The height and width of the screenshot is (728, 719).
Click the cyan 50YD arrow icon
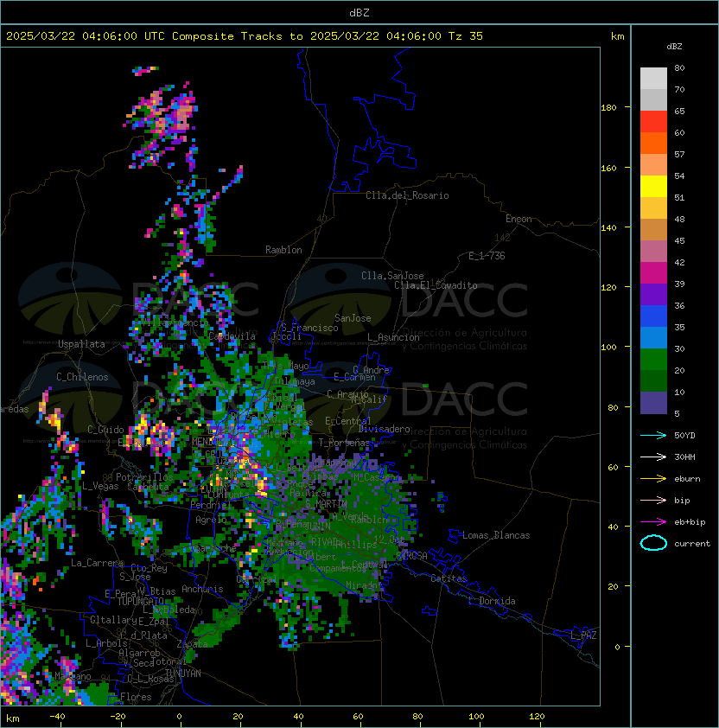point(653,435)
